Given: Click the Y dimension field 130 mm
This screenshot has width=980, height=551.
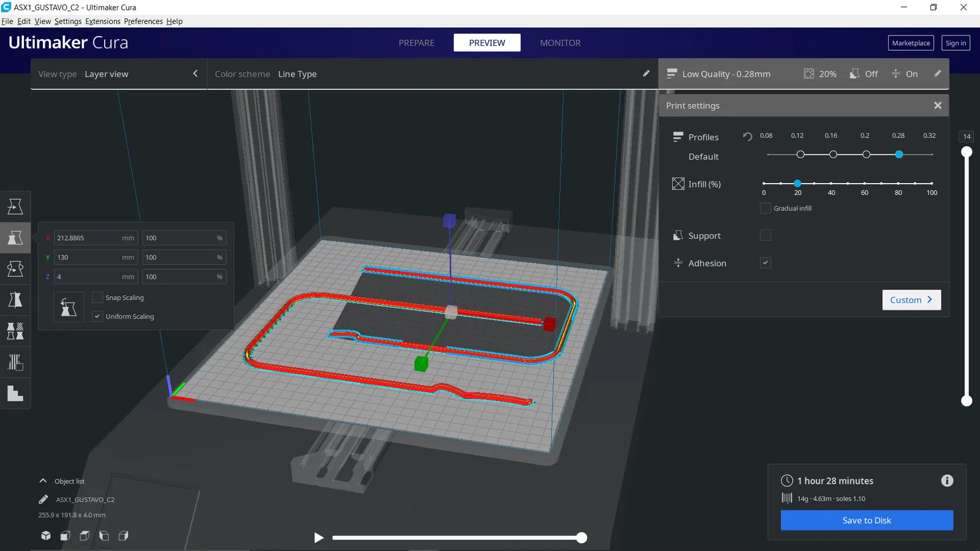Looking at the screenshot, I should tap(96, 257).
